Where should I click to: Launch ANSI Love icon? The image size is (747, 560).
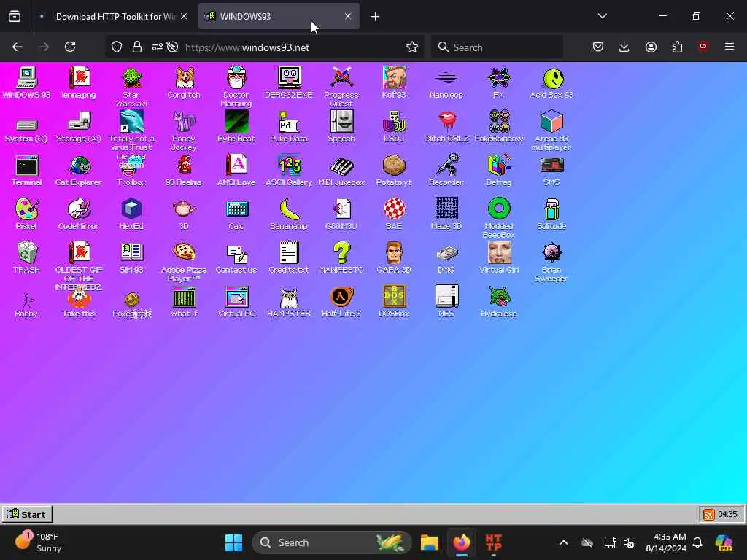coord(236,166)
